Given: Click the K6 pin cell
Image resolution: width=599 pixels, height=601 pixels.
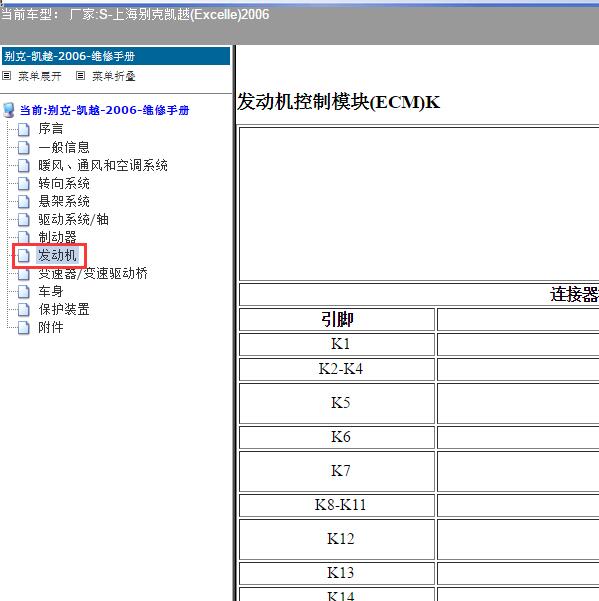Looking at the screenshot, I should (x=337, y=437).
